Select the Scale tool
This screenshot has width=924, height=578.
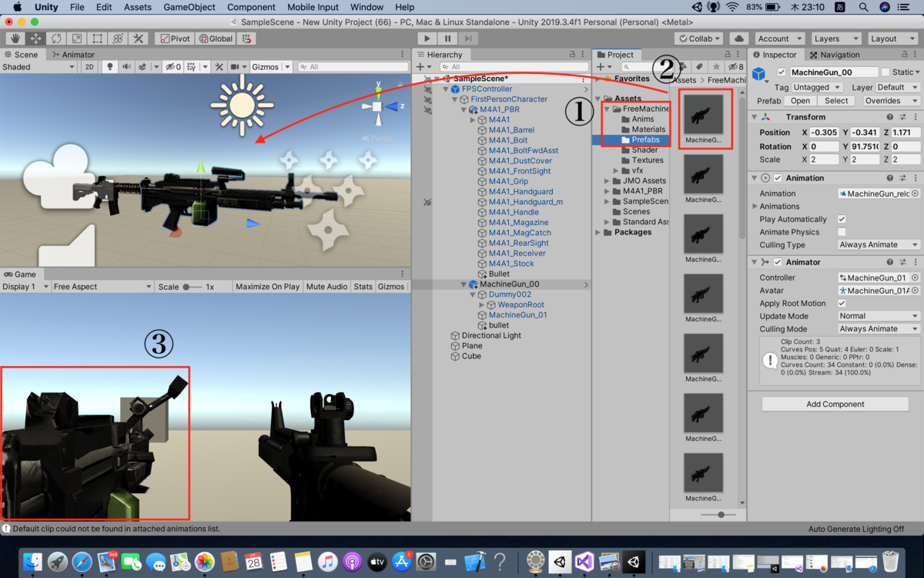[77, 39]
